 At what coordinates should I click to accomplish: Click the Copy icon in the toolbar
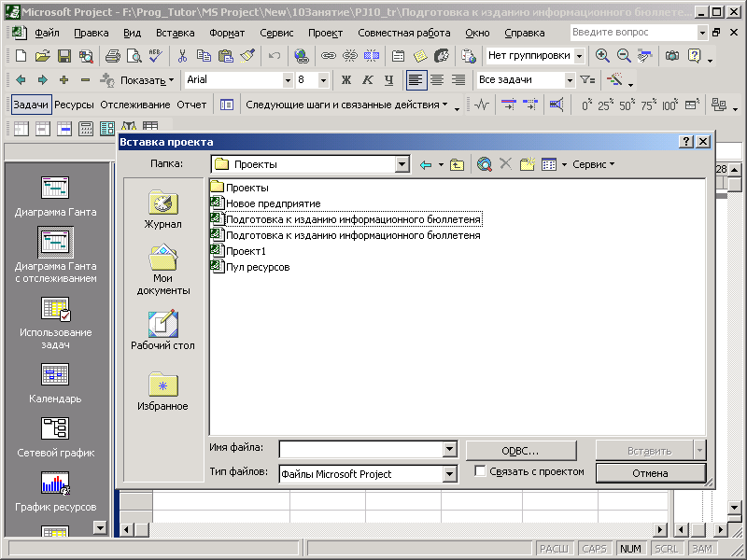coord(204,56)
